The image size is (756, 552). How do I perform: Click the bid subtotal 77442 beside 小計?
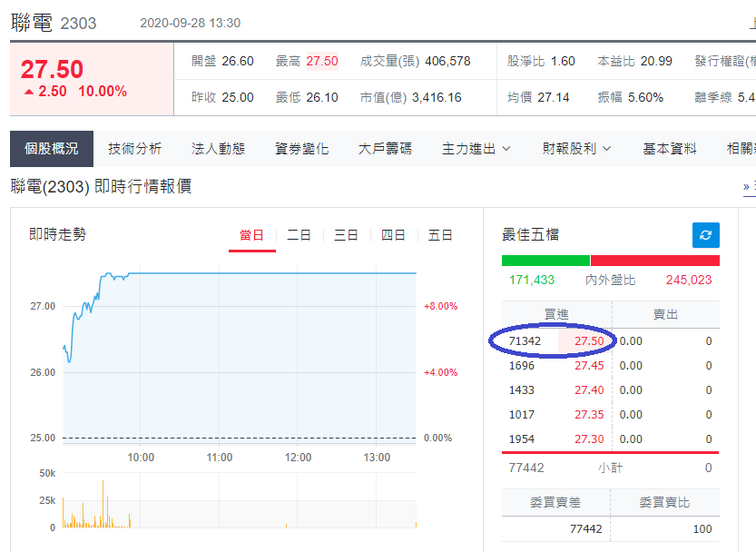pyautogui.click(x=526, y=468)
